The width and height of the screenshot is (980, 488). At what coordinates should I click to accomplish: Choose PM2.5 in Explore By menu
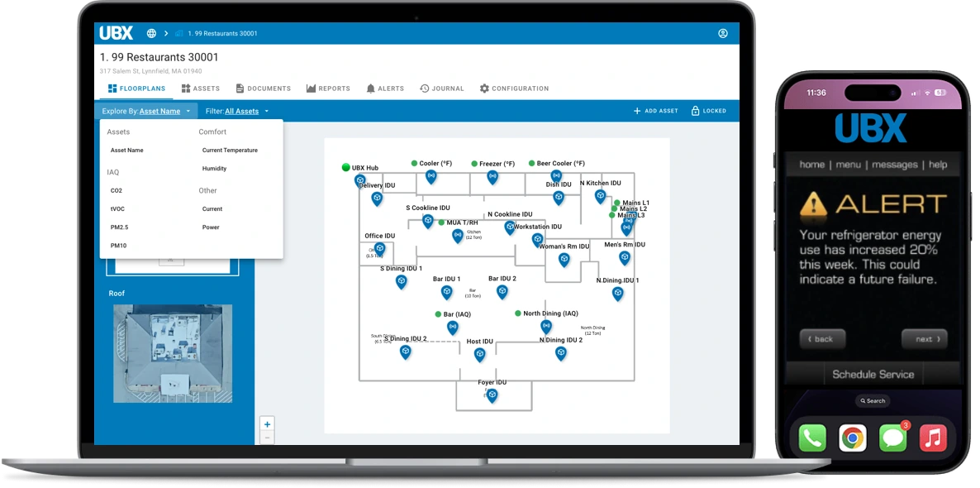click(119, 227)
